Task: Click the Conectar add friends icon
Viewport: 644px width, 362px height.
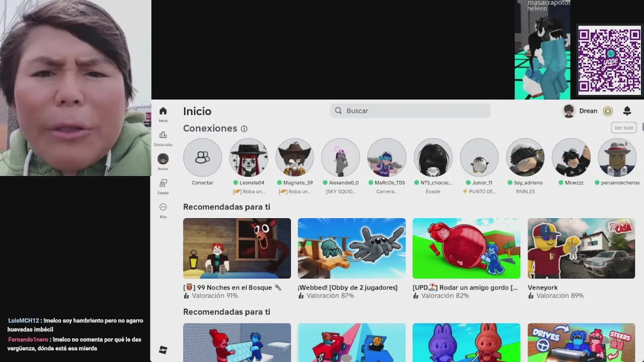Action: (203, 157)
